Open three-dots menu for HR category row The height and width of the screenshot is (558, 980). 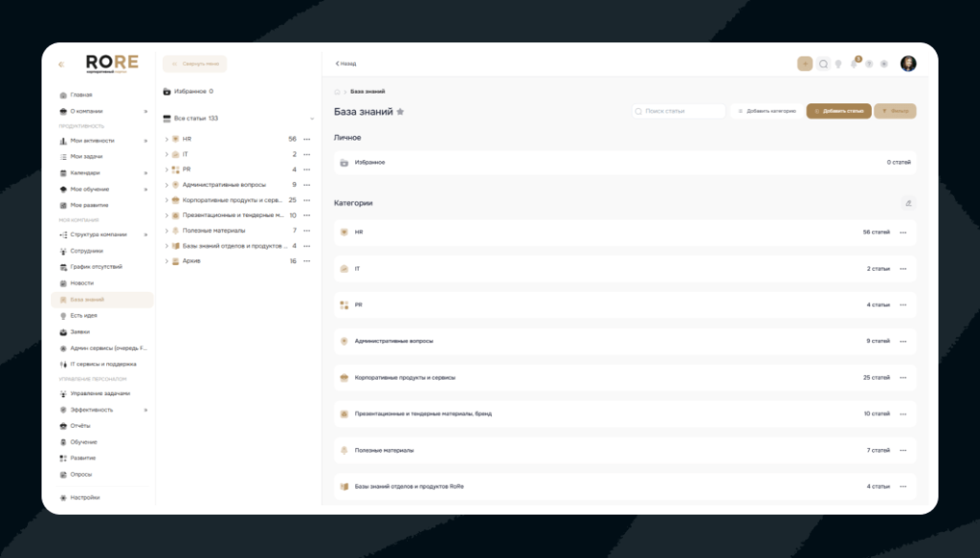tap(903, 233)
